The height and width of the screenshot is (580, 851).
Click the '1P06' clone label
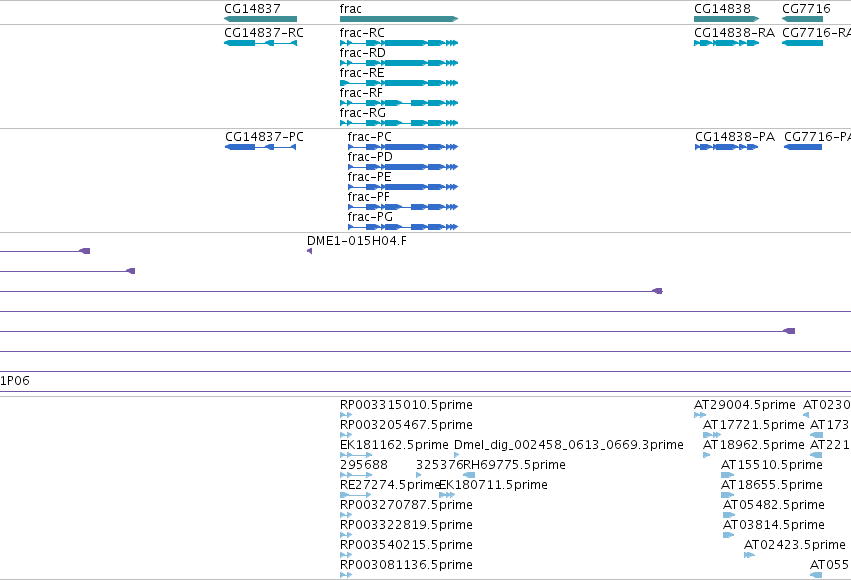15,381
